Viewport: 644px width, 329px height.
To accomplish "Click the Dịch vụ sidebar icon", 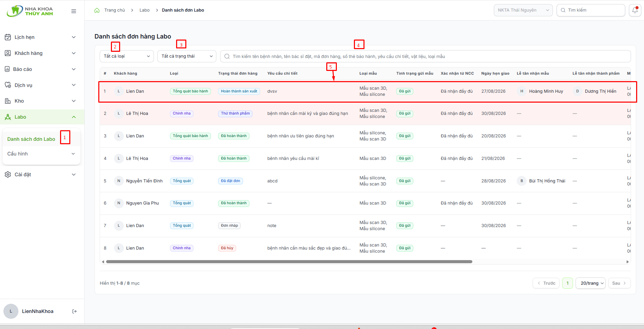I will point(8,85).
